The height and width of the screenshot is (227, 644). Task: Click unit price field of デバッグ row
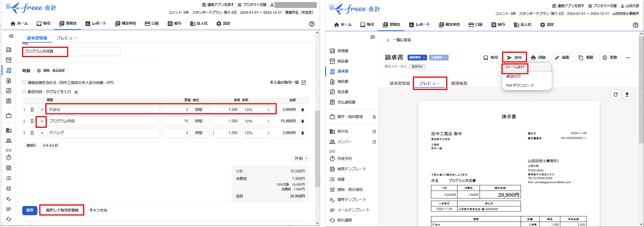point(226,133)
